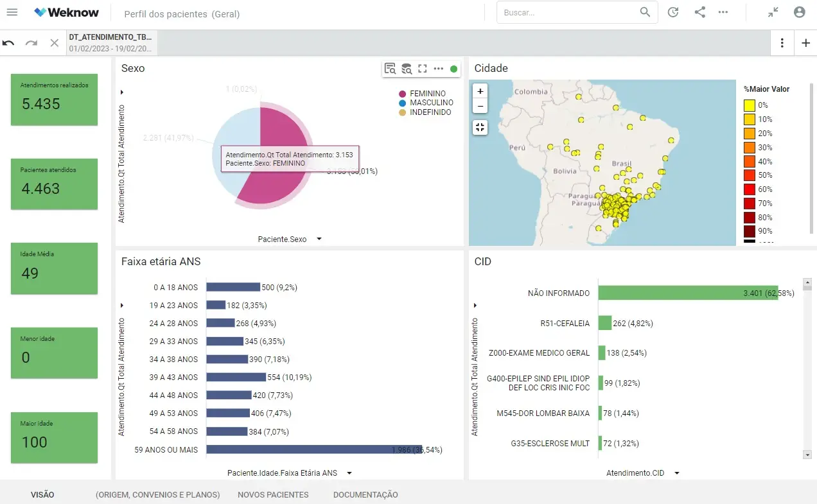Click the CID chart scroll down arrow
Viewport: 817px width, 504px height.
(807, 455)
